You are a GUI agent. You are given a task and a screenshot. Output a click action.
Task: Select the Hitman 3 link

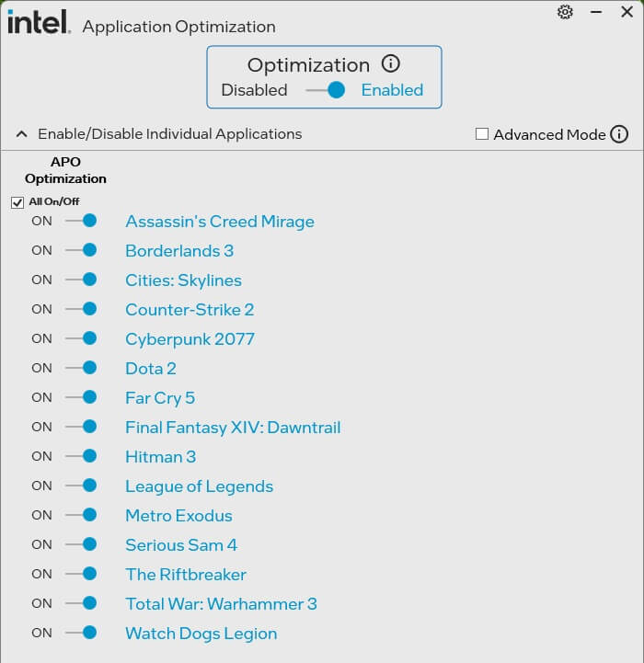[161, 457]
